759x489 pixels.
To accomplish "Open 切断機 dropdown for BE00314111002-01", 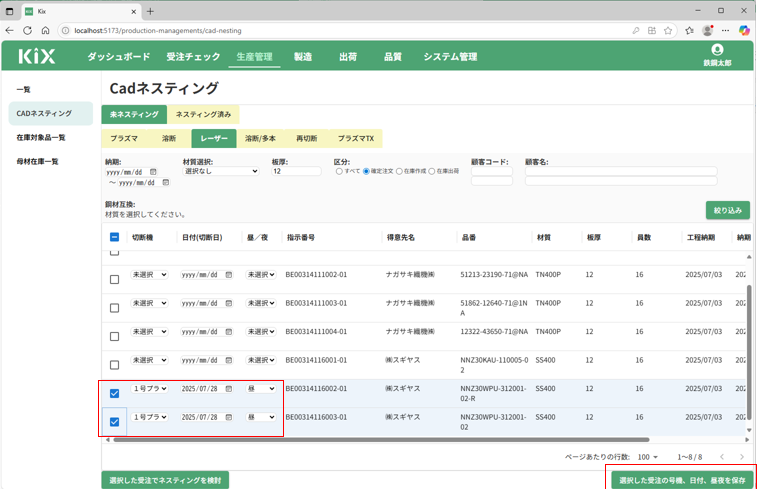I will click(149, 275).
